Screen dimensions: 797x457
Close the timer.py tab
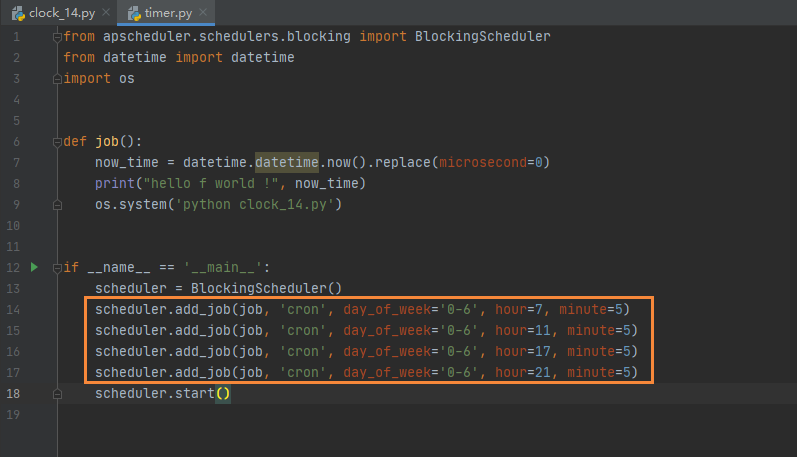click(x=203, y=12)
